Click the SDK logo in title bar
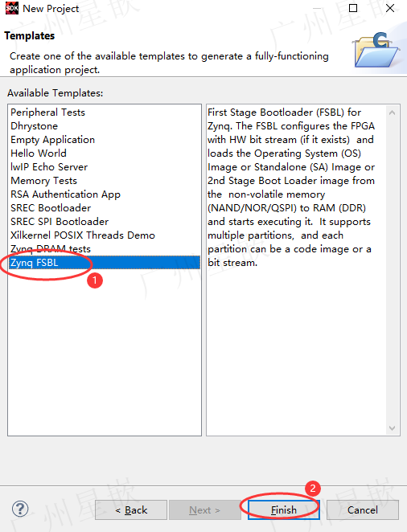Viewport: 407px width, 532px height. [12, 9]
